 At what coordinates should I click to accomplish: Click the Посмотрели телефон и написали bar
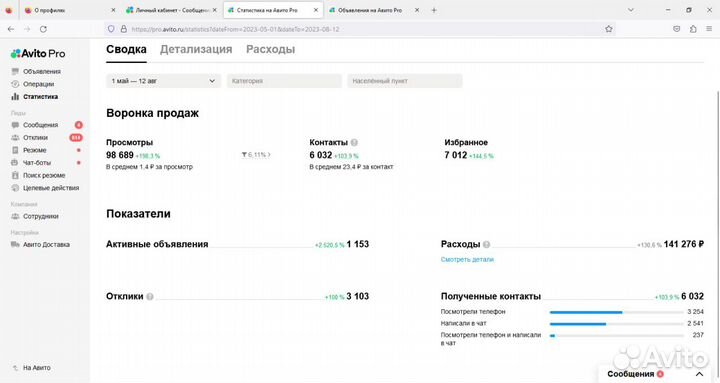pos(617,336)
